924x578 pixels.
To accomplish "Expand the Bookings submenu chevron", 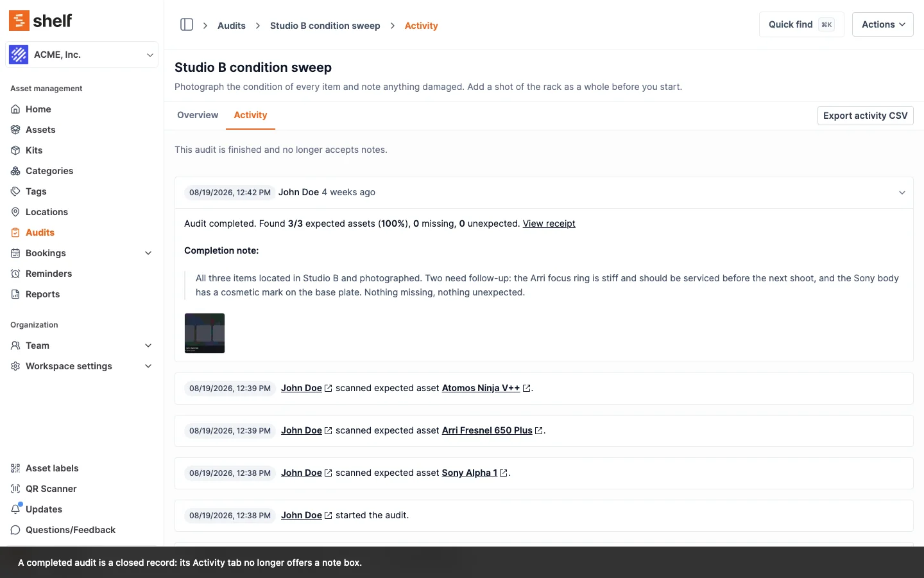I will tap(148, 253).
